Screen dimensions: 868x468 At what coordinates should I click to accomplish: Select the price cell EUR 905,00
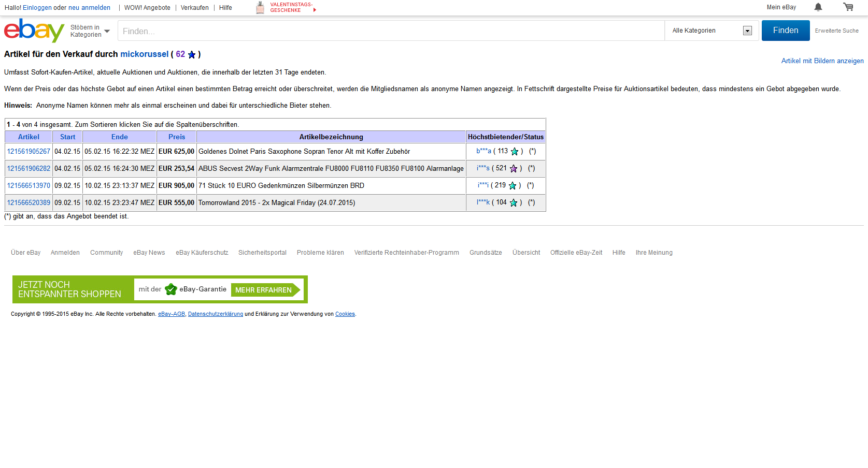176,186
